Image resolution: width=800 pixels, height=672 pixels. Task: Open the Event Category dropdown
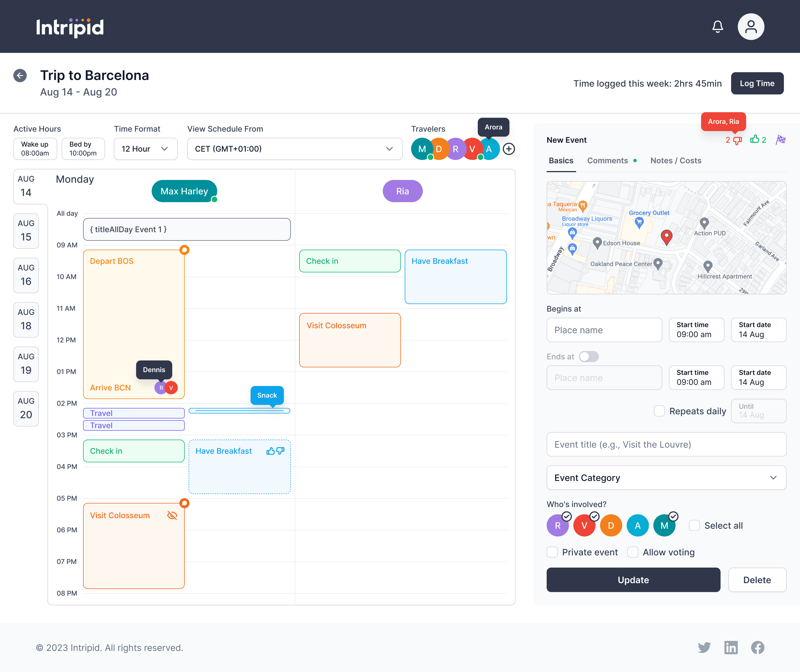pyautogui.click(x=666, y=478)
